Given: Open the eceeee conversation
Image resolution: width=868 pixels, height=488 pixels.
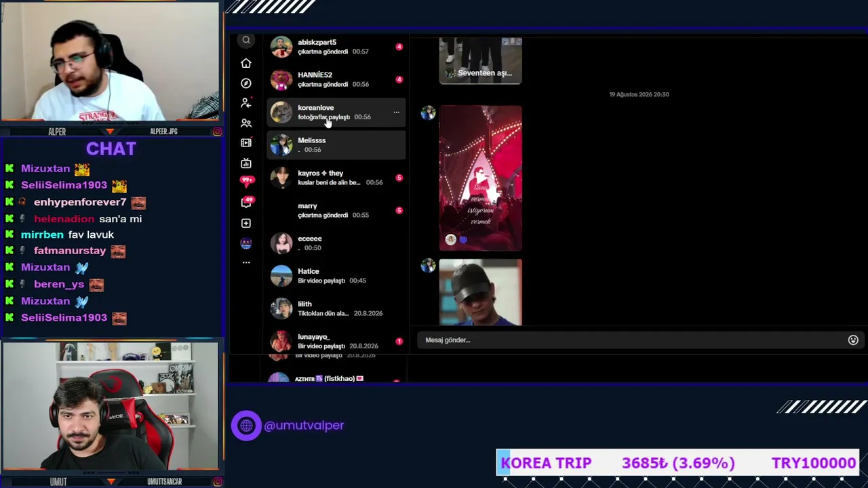Looking at the screenshot, I should (x=336, y=243).
